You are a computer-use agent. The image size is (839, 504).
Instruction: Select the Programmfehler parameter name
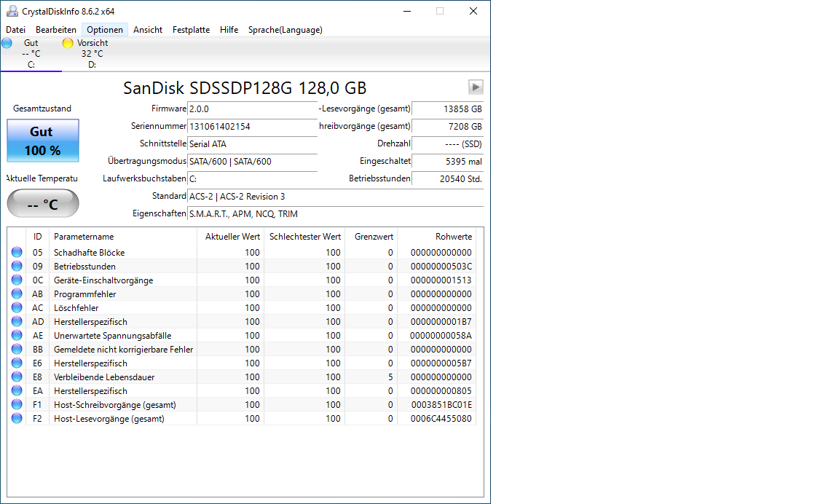coord(85,294)
